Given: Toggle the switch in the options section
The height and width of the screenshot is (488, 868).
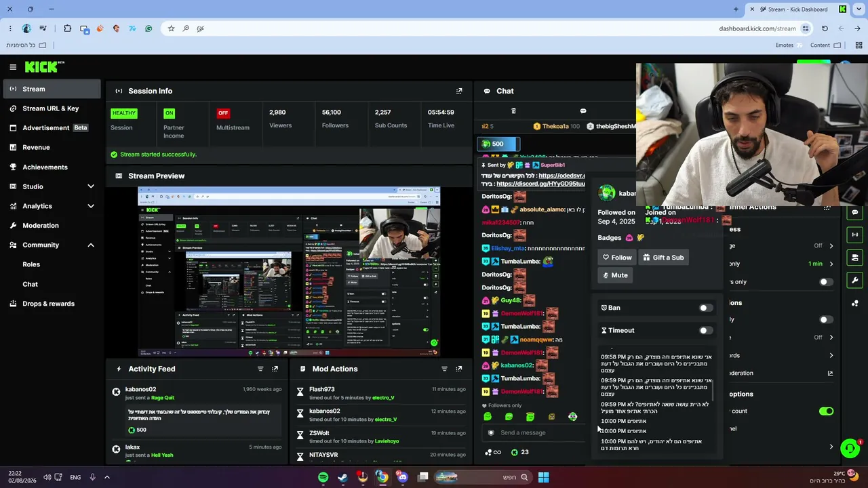Looking at the screenshot, I should pyautogui.click(x=826, y=319).
